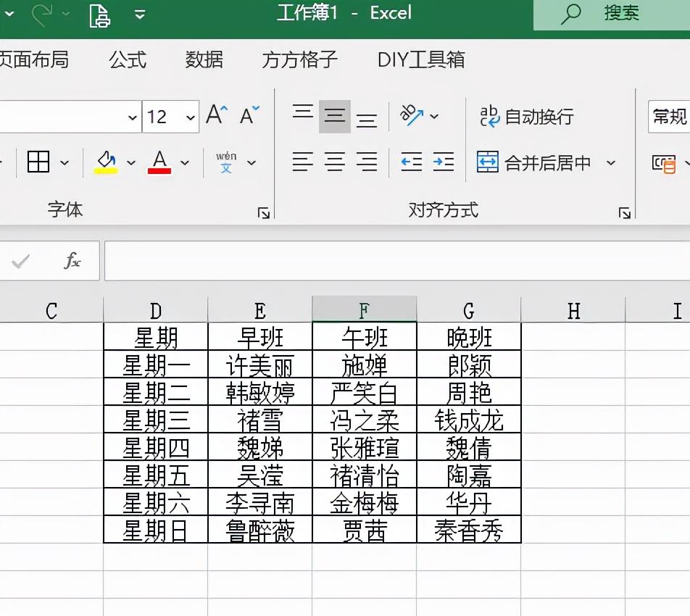Click the orientation (ab with arrow) icon

(x=413, y=114)
